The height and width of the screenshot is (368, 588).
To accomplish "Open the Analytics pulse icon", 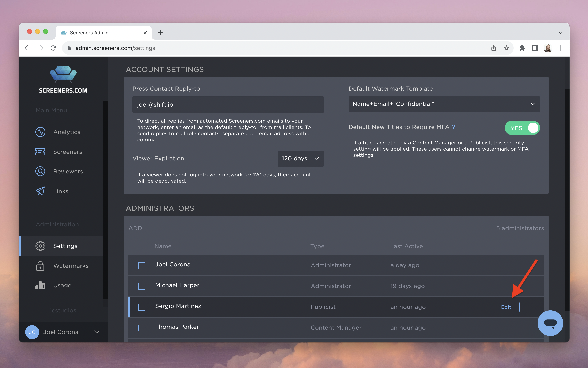I will (40, 132).
